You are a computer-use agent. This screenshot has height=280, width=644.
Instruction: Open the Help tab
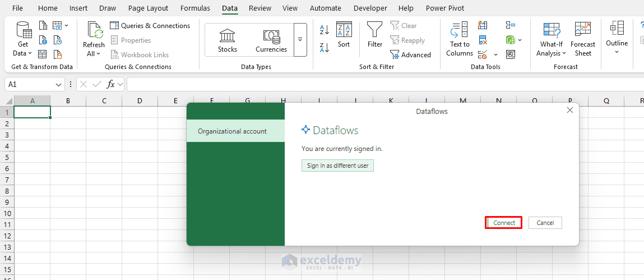click(406, 8)
